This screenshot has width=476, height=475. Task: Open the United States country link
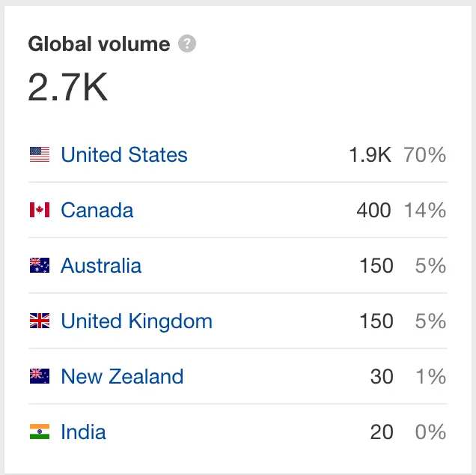click(x=124, y=155)
